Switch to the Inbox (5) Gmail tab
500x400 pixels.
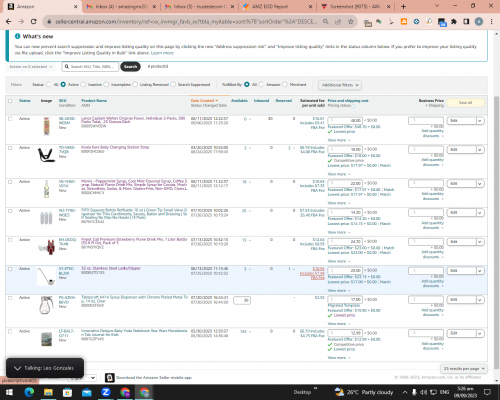point(199,6)
